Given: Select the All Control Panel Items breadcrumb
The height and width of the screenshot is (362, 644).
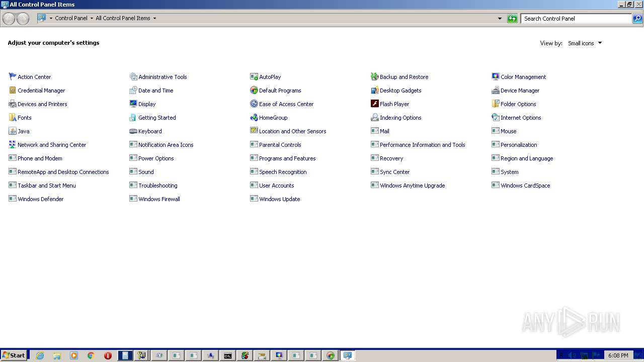Looking at the screenshot, I should (123, 18).
